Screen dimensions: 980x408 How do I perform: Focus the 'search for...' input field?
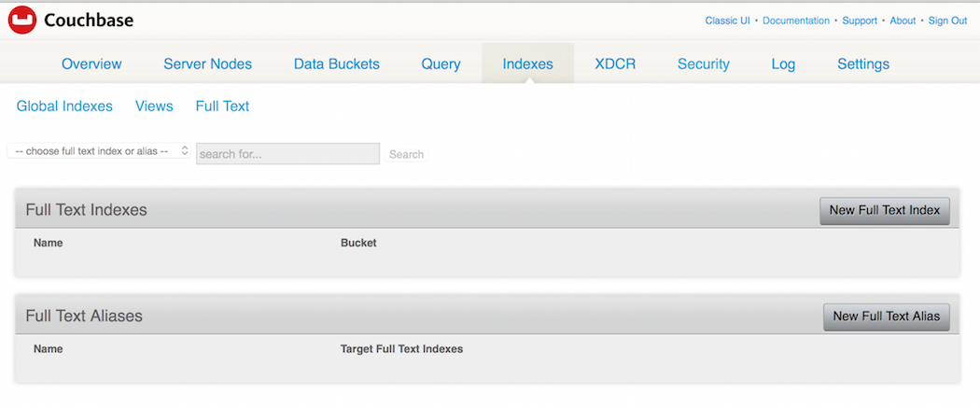tap(287, 154)
